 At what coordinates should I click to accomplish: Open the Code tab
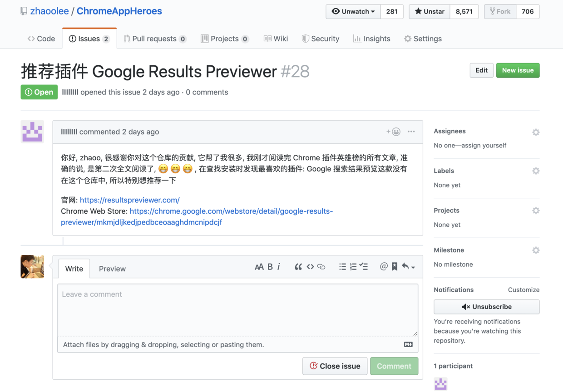coord(41,39)
